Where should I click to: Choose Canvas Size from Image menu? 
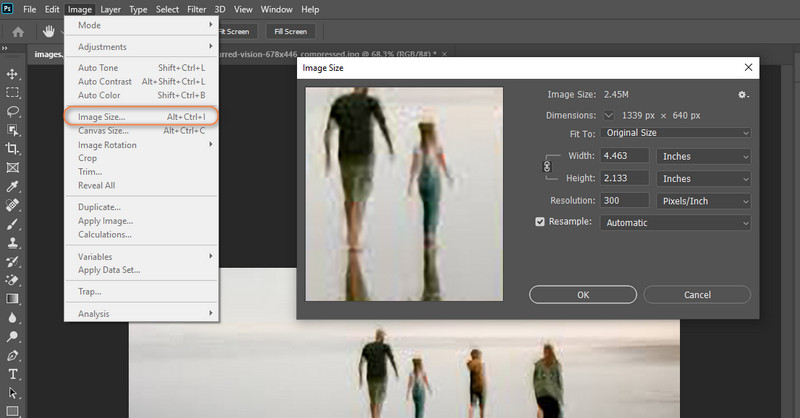click(x=103, y=131)
